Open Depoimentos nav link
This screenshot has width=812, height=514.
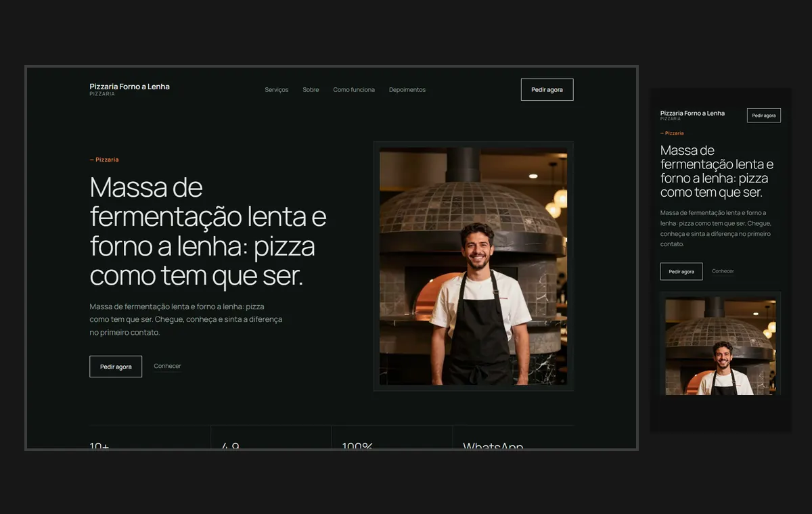pyautogui.click(x=407, y=90)
